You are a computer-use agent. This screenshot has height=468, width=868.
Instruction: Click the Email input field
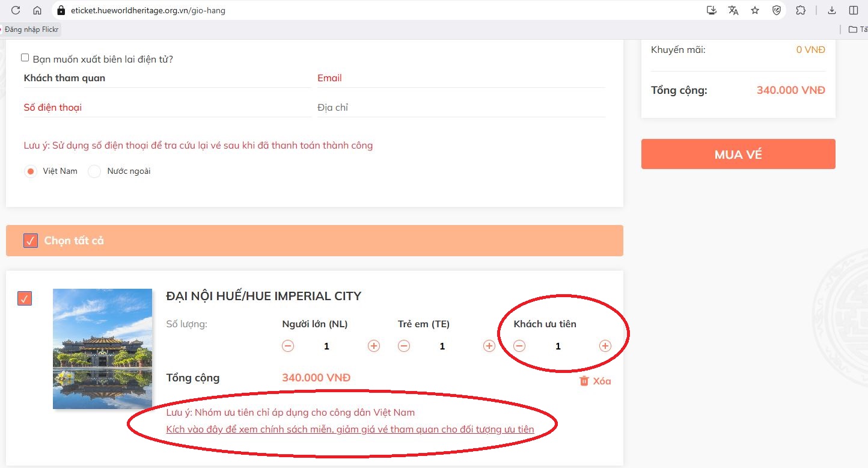coord(460,78)
